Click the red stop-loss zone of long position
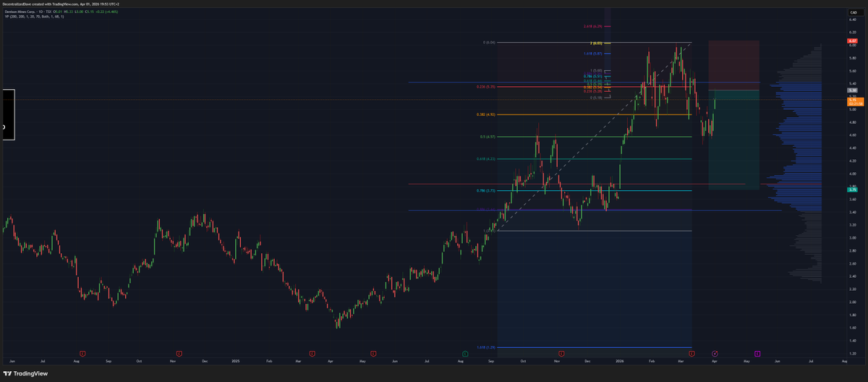The image size is (868, 382). pos(733,65)
